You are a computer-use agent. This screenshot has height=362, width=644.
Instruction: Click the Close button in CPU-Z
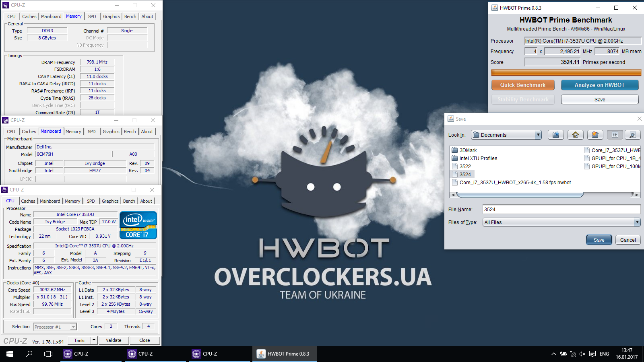pos(144,340)
